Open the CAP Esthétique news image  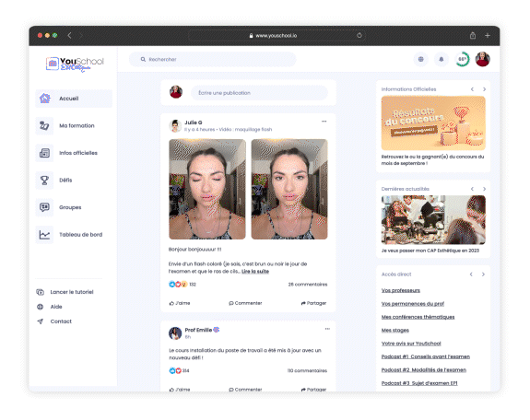[x=433, y=220]
